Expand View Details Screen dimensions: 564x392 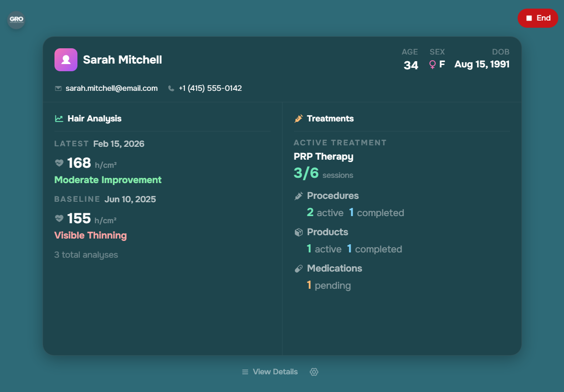pyautogui.click(x=270, y=372)
